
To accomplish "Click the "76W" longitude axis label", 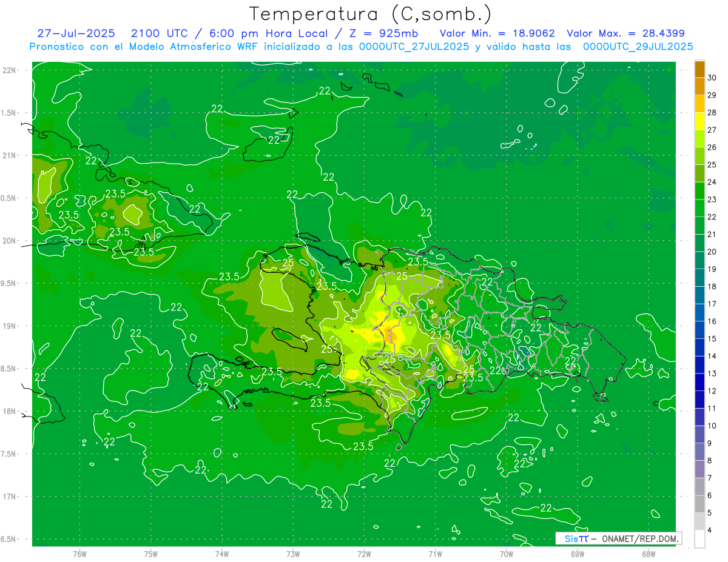I will click(79, 554).
